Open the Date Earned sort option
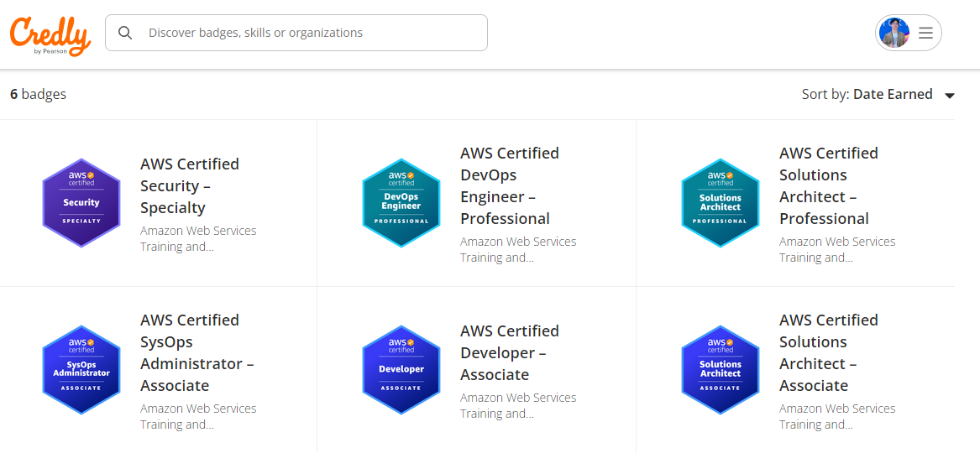 [x=892, y=94]
